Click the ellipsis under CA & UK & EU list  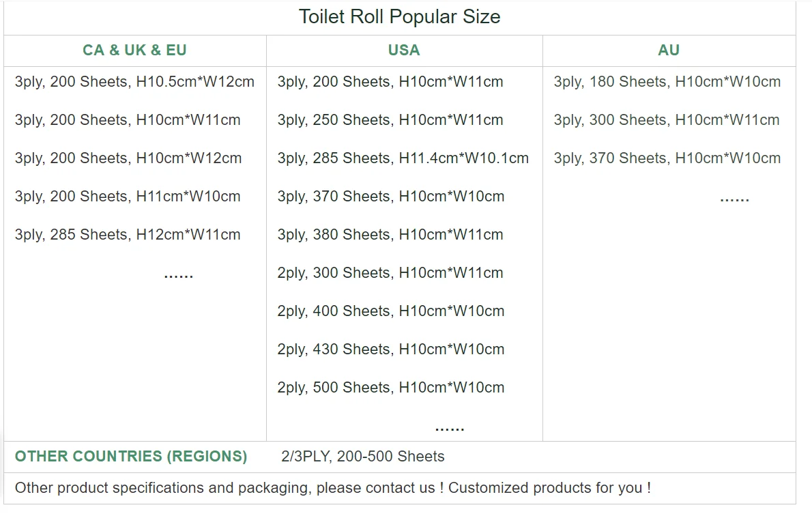click(x=179, y=275)
